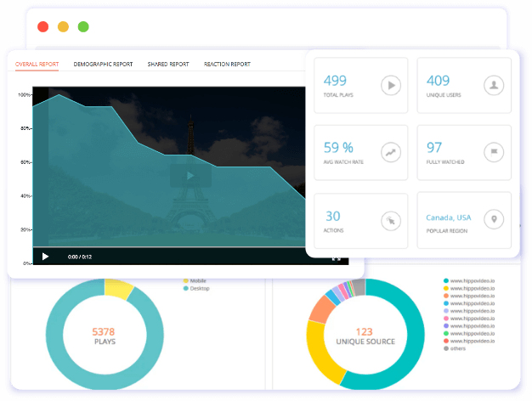Click the 59 % avg watch rate value
Viewport: 532px width, 401px height.
point(338,148)
